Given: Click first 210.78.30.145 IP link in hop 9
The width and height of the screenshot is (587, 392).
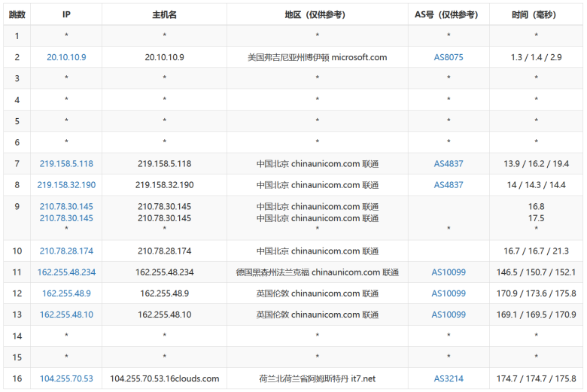Looking at the screenshot, I should 66,207.
